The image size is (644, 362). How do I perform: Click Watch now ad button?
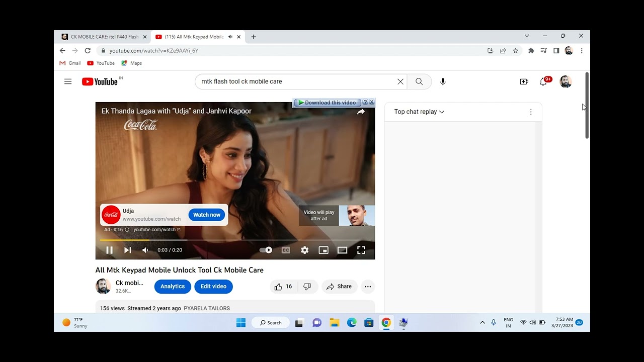(207, 215)
